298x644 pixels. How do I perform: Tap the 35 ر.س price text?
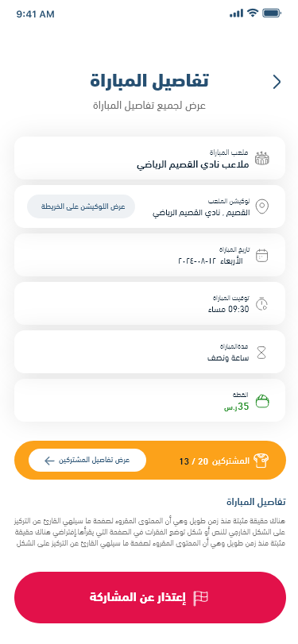[236, 407]
